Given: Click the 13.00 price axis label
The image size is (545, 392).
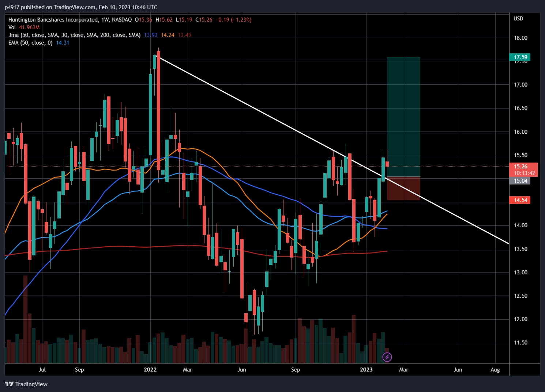Looking at the screenshot, I should (x=520, y=273).
